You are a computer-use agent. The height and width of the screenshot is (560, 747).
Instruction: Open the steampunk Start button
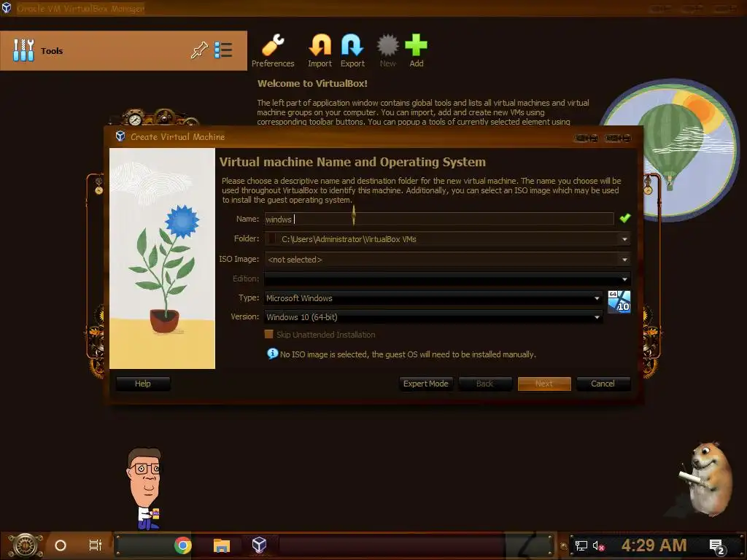click(26, 545)
